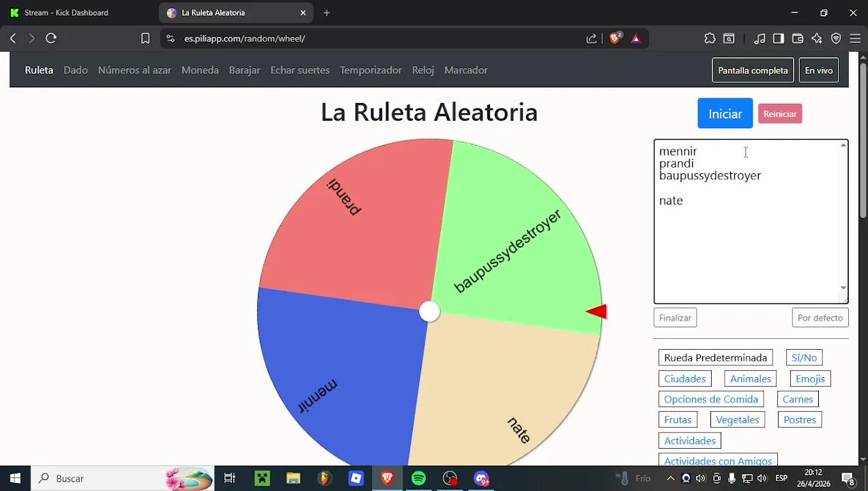Viewport: 868px width, 491px height.
Task: Click the Pantalla completa button
Action: (753, 70)
